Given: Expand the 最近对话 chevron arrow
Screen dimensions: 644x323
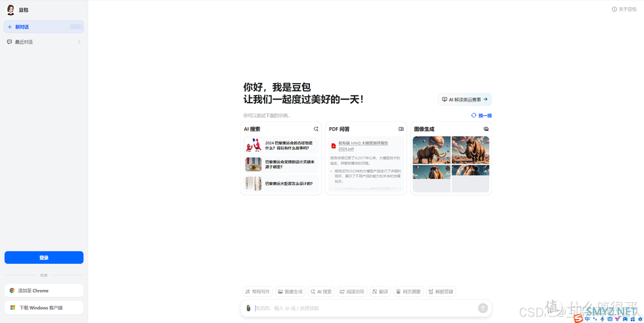Looking at the screenshot, I should (79, 42).
